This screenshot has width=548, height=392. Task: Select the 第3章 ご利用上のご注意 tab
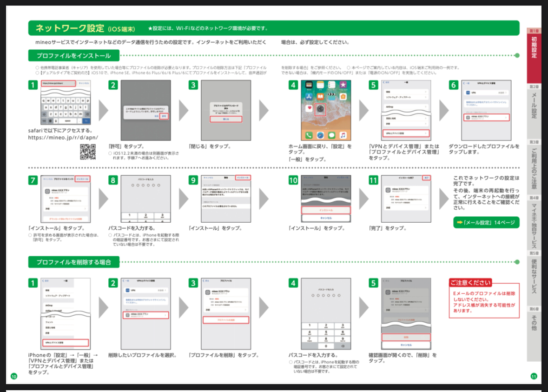click(x=534, y=166)
